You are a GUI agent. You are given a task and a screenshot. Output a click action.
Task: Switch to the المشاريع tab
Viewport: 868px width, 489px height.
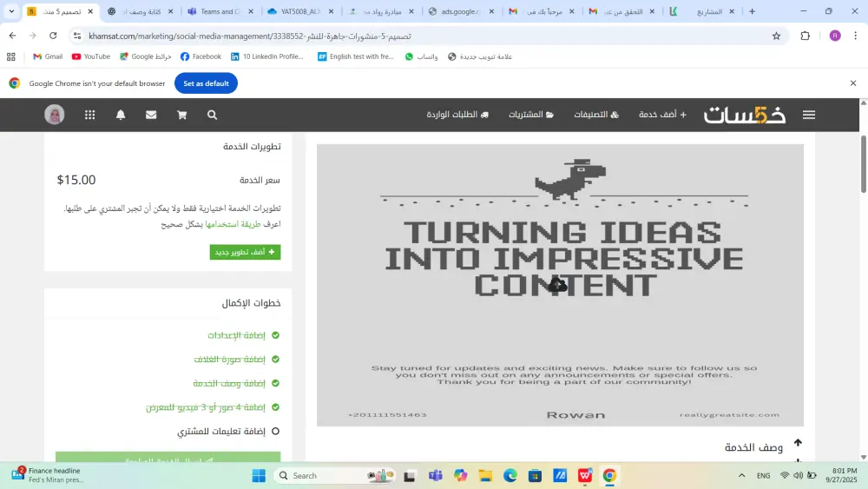[x=703, y=11]
